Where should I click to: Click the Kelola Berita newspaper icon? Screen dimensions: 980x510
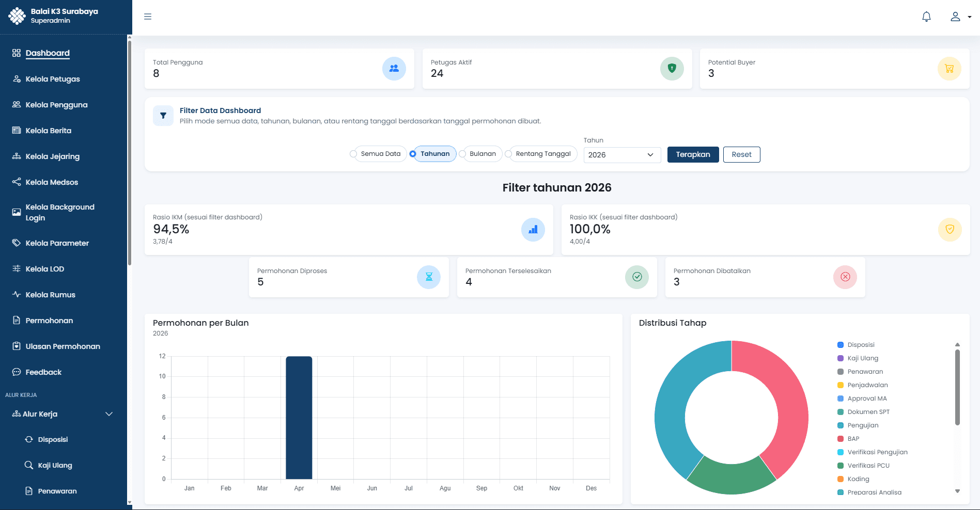17,130
